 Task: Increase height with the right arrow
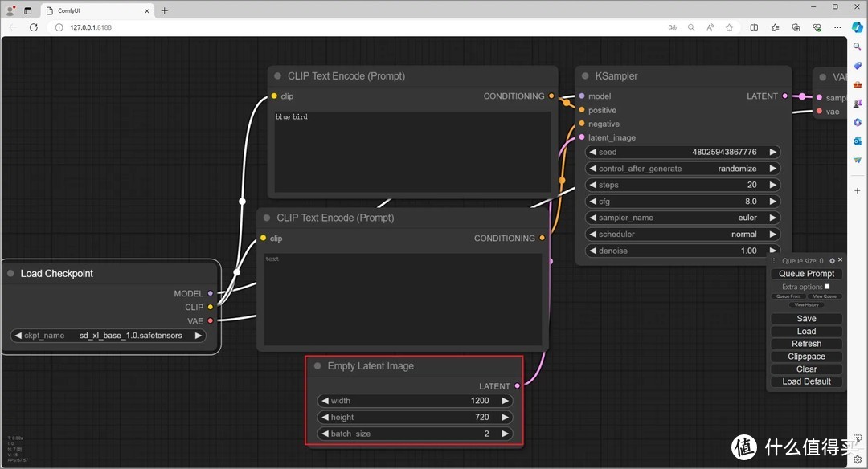pyautogui.click(x=505, y=417)
